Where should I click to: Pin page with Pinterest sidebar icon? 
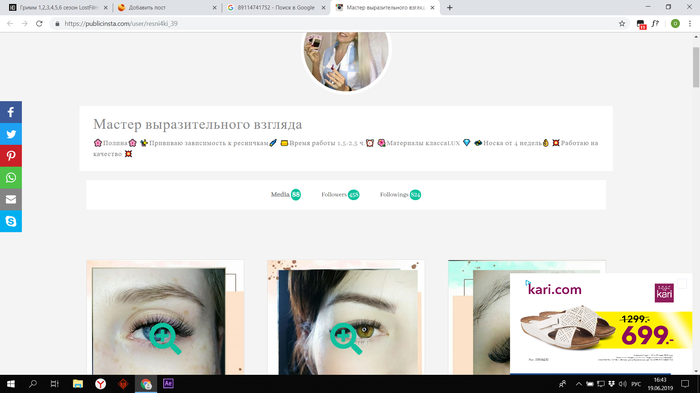(x=11, y=156)
